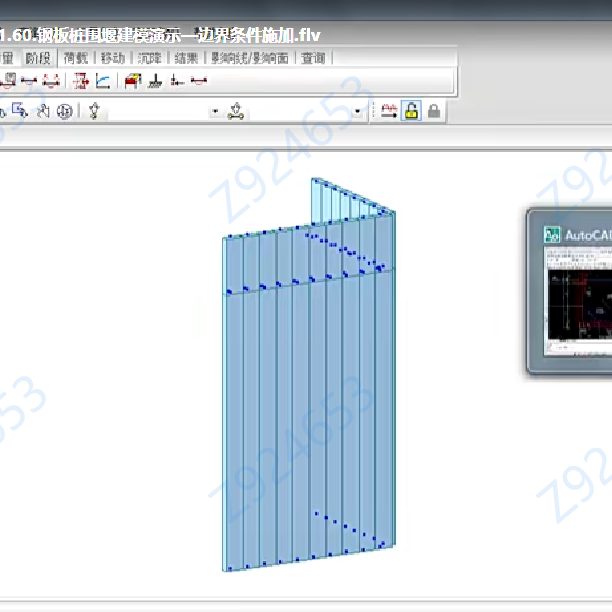Image resolution: width=612 pixels, height=612 pixels.
Task: Click the last red-curve beam icon in the results row
Action: point(199,81)
